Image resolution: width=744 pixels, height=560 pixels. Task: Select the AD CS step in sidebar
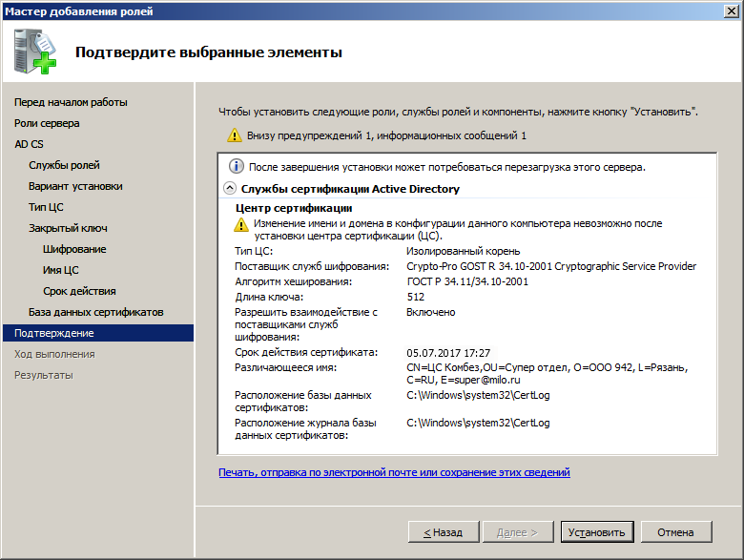pos(29,144)
